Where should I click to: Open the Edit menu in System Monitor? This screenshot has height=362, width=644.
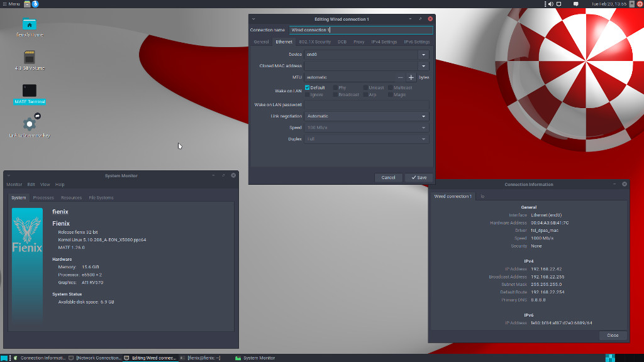tap(31, 185)
